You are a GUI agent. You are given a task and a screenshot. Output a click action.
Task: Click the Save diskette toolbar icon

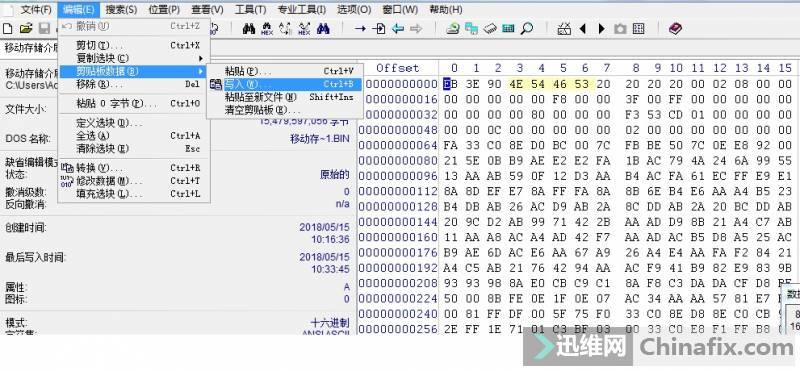click(44, 29)
